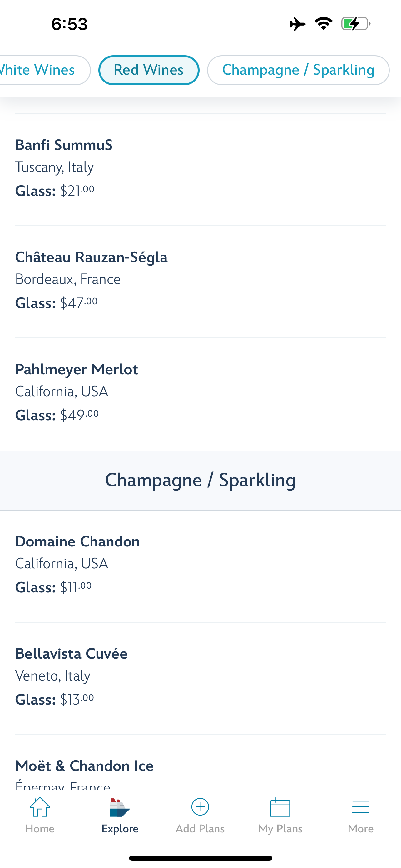The image size is (401, 868).
Task: Open Bellavista Cuvée entry
Action: pos(72,654)
